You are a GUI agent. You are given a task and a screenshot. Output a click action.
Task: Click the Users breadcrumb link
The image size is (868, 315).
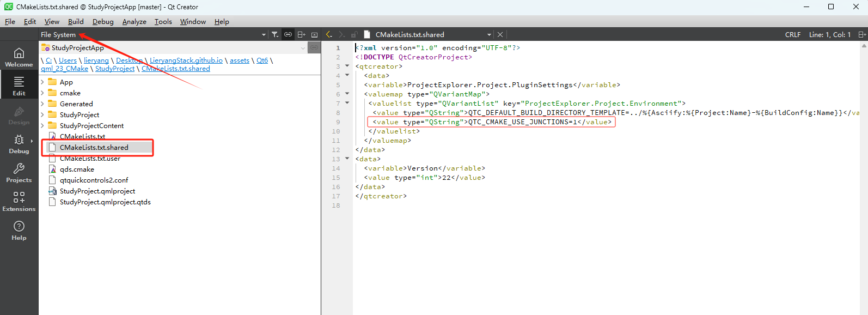68,60
